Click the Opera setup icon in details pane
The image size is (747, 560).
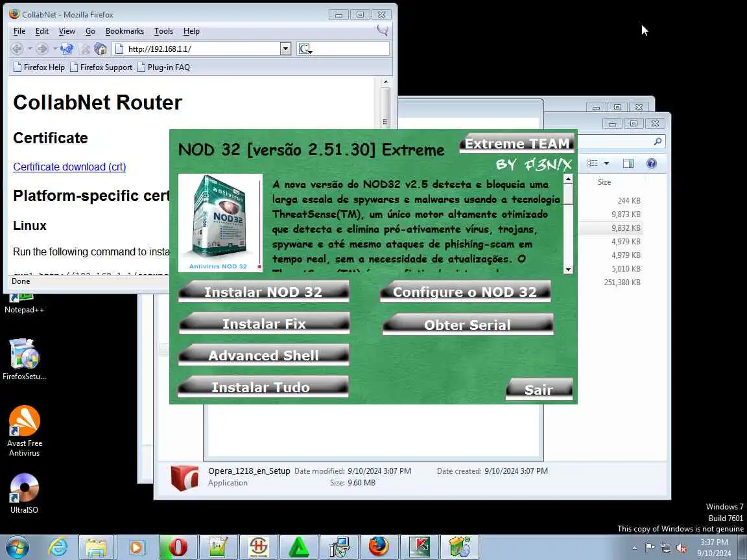click(184, 478)
